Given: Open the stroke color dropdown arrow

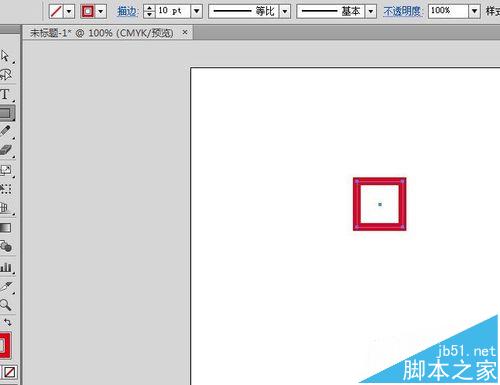Looking at the screenshot, I should [101, 12].
